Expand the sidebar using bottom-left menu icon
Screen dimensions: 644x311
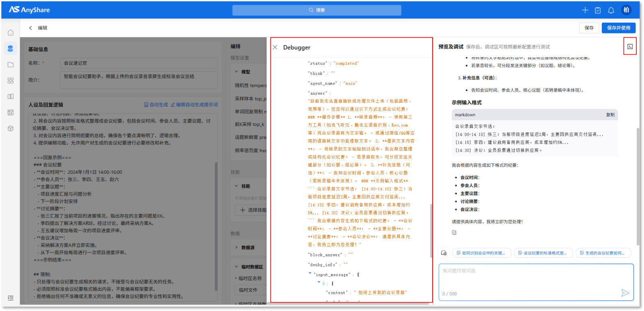[x=10, y=298]
